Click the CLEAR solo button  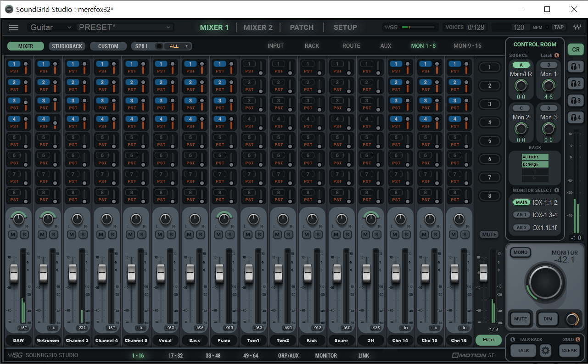569,351
